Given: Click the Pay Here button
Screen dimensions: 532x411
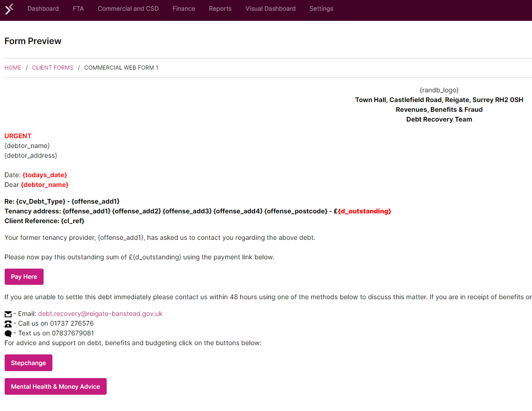Looking at the screenshot, I should click(x=24, y=276).
